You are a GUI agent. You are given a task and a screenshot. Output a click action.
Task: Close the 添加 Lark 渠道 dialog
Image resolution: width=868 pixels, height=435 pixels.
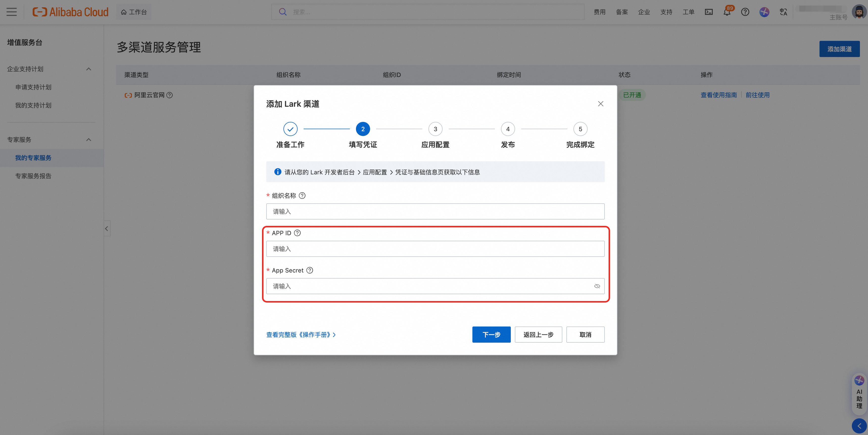600,104
